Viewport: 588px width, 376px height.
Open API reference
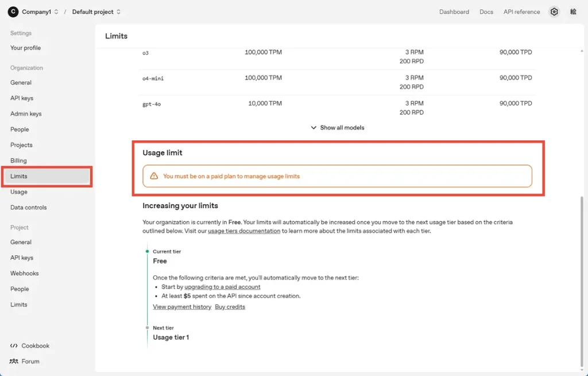tap(521, 11)
